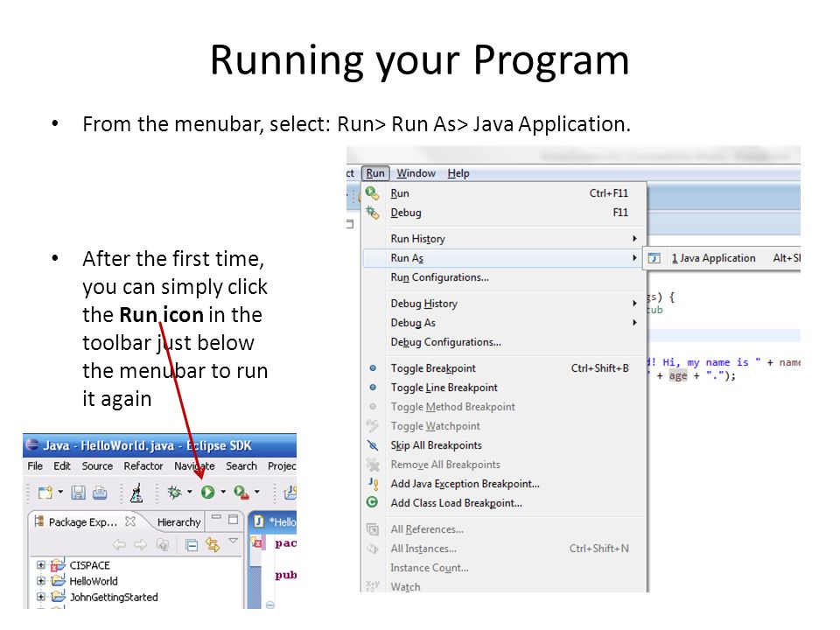Screen dimensions: 840x630
Task: Click the CISPACE project folder icon
Action: pos(58,565)
